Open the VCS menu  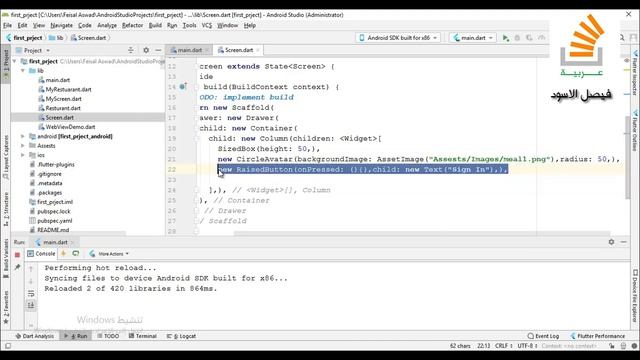207,25
